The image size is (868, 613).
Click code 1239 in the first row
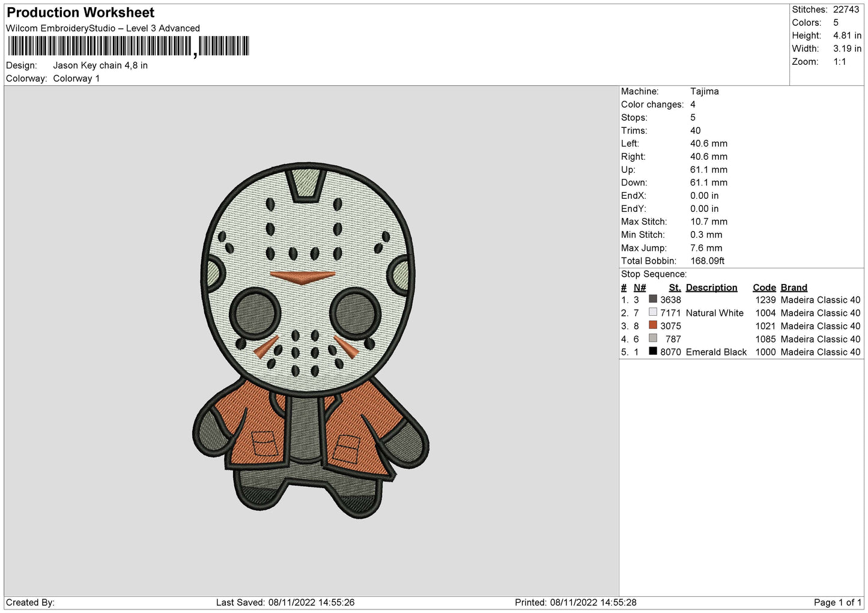[x=765, y=300]
